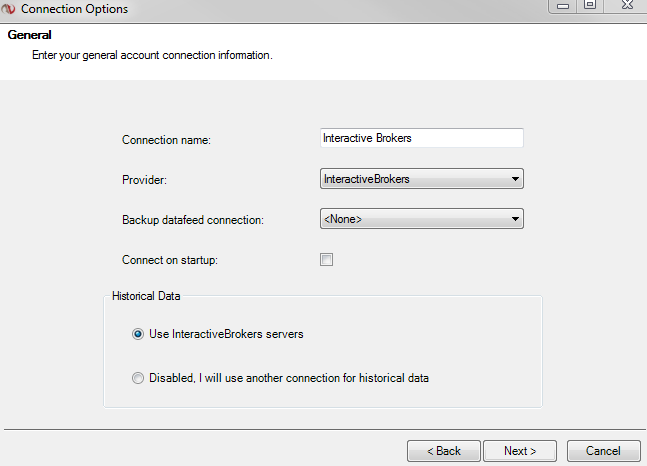The height and width of the screenshot is (466, 647).
Task: Expand the Backup datafeed connection dropdown arrow
Action: (x=515, y=219)
